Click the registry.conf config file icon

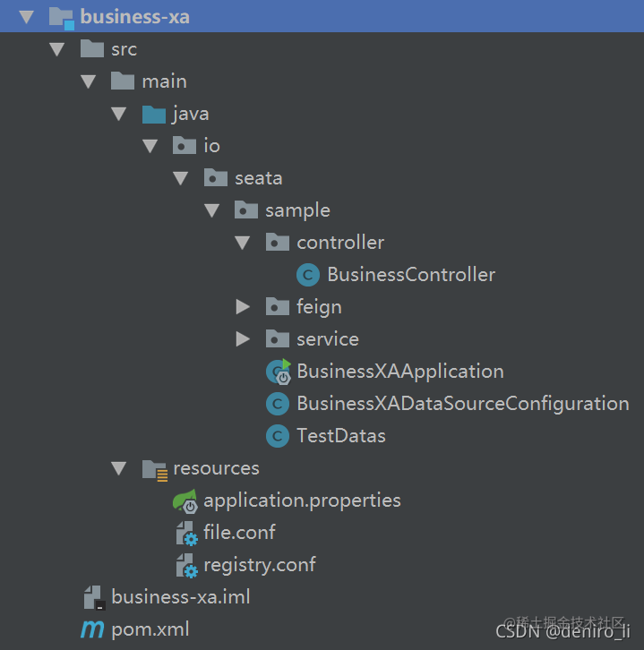pos(186,566)
